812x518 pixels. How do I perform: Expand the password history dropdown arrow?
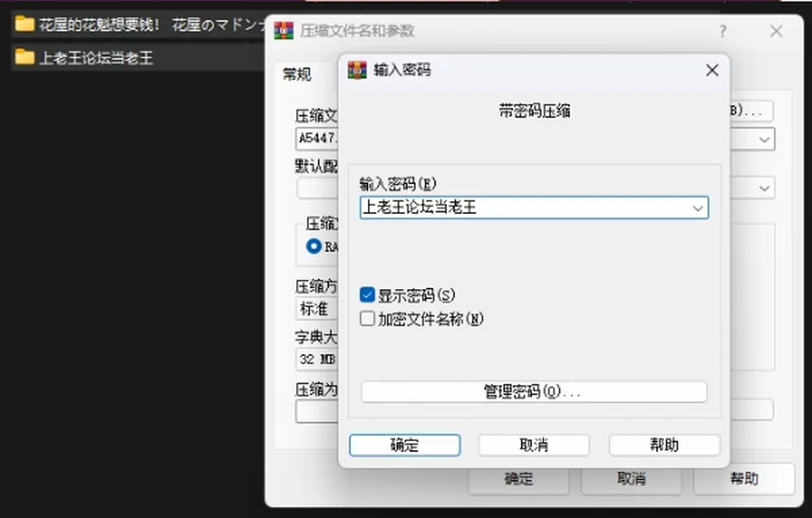point(698,208)
